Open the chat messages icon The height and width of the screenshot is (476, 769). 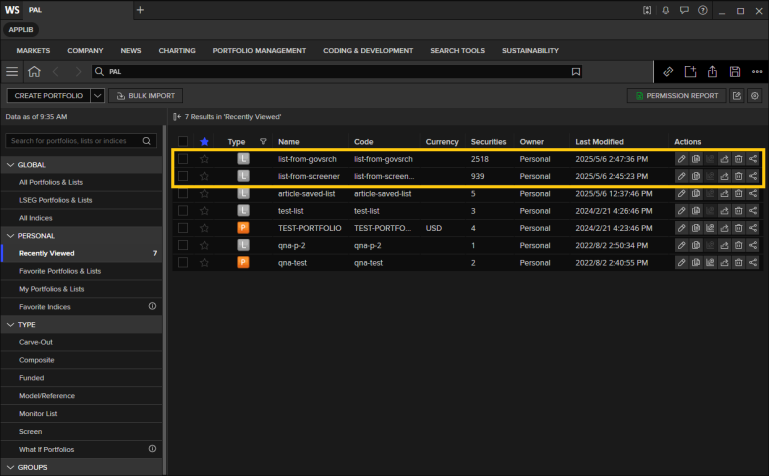pos(684,10)
